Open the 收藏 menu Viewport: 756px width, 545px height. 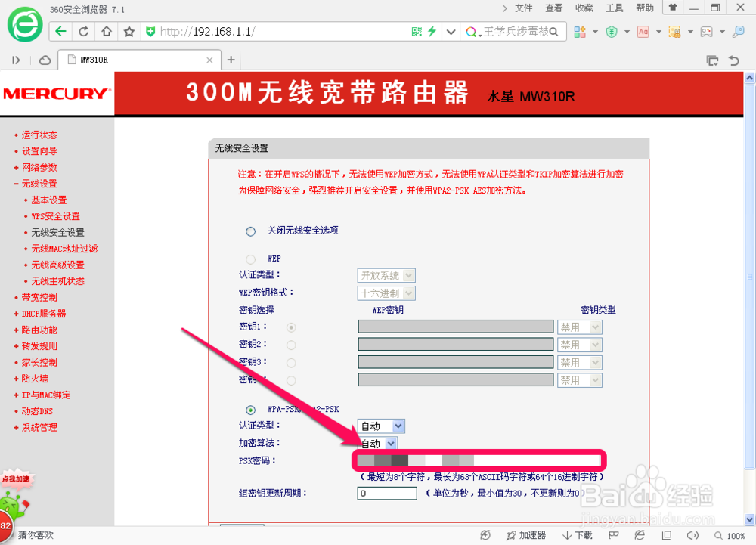pyautogui.click(x=584, y=8)
